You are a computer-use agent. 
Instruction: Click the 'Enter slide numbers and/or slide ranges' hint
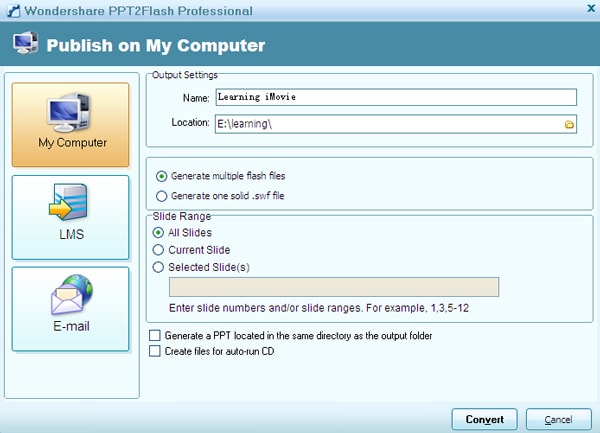[319, 308]
